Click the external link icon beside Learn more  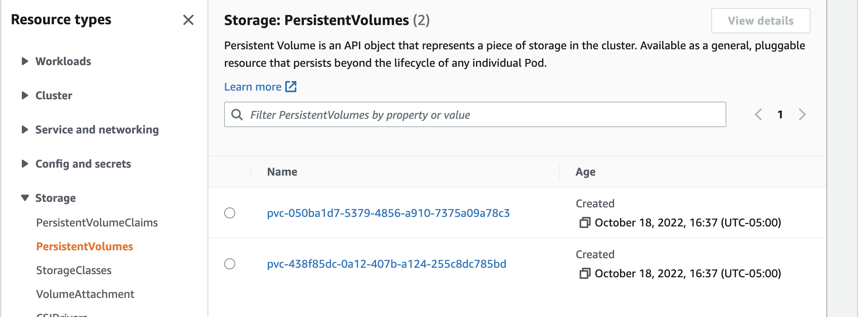[291, 87]
